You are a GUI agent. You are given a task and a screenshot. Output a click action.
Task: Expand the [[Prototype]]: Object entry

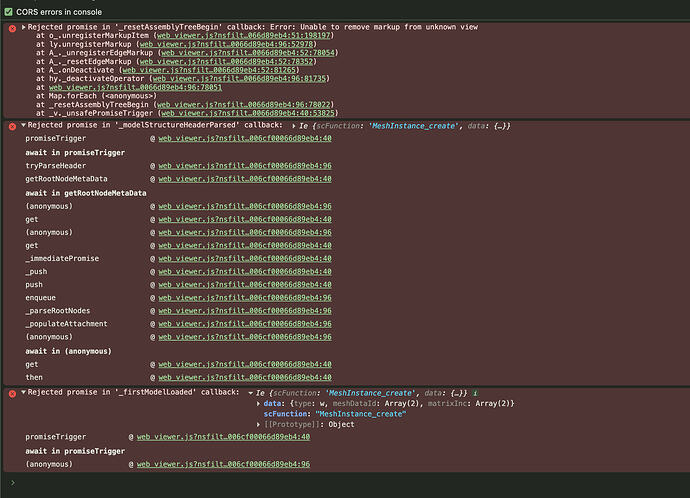click(258, 425)
